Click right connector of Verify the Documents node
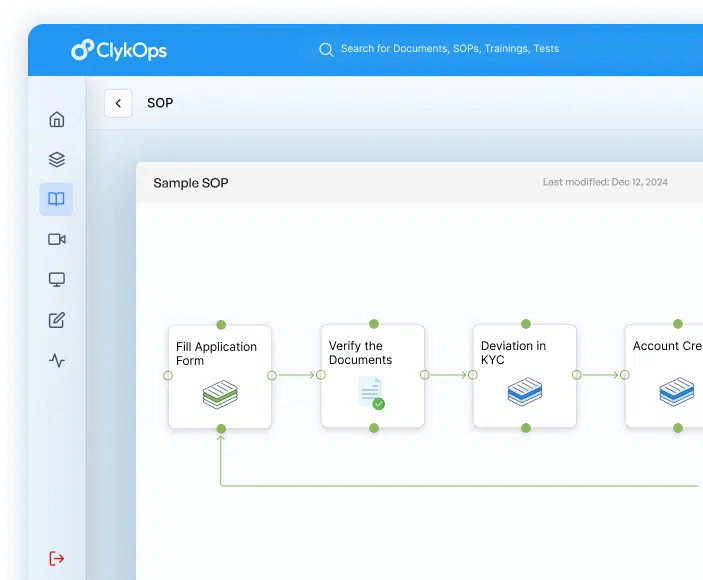Image resolution: width=703 pixels, height=580 pixels. [x=425, y=375]
